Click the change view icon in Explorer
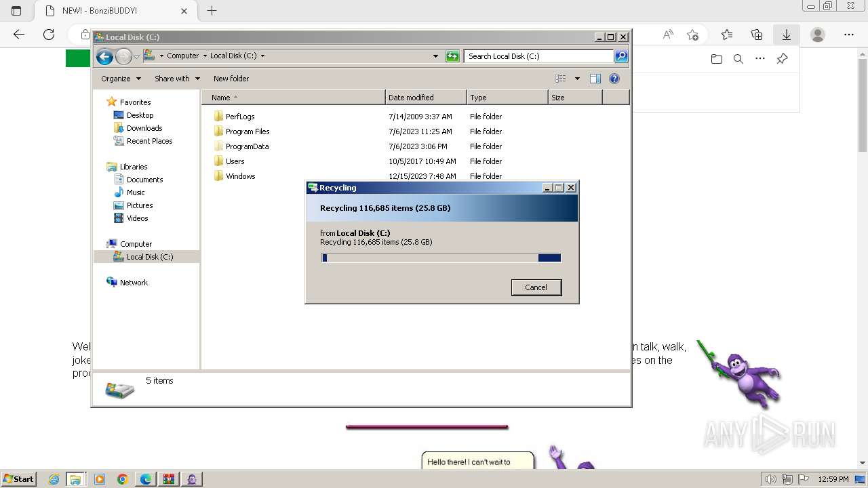The image size is (868, 488). point(560,79)
